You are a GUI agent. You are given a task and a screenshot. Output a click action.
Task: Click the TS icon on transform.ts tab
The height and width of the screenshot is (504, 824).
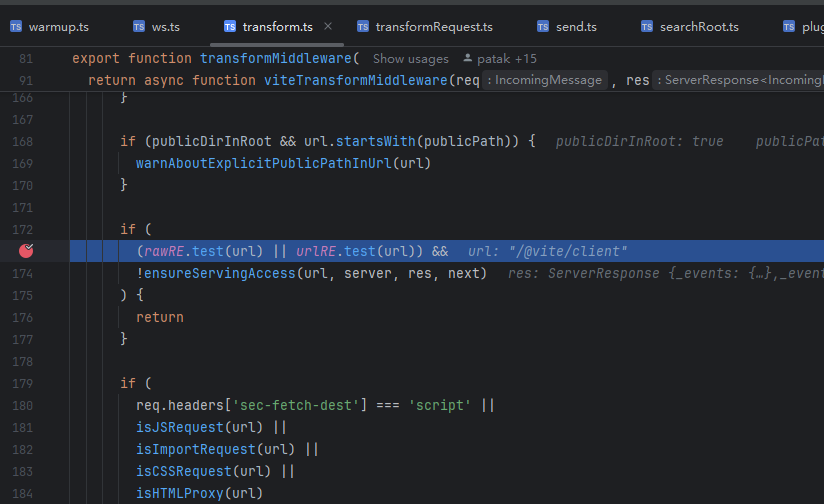click(x=230, y=26)
